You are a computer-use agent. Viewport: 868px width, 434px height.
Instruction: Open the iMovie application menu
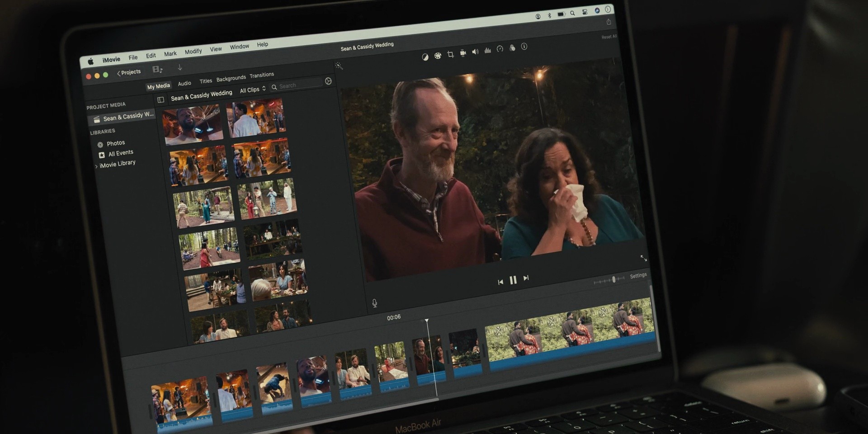tap(111, 59)
